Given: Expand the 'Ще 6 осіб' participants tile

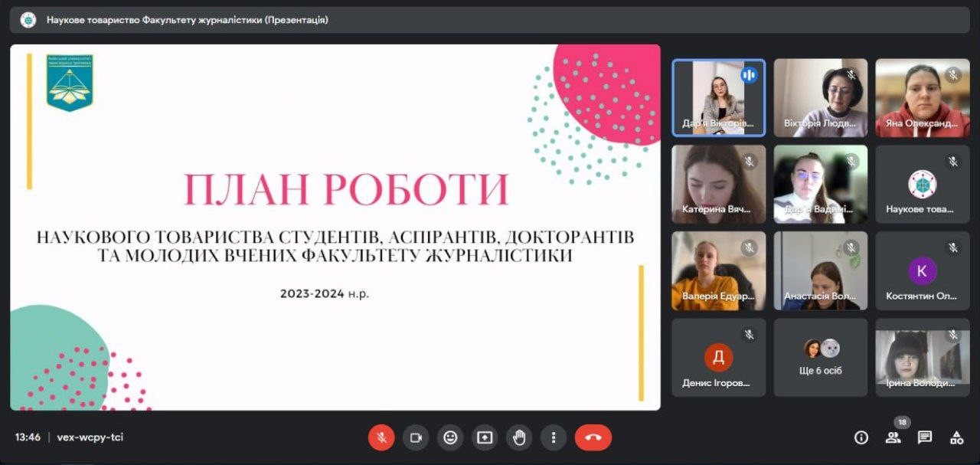Looking at the screenshot, I should click(821, 357).
